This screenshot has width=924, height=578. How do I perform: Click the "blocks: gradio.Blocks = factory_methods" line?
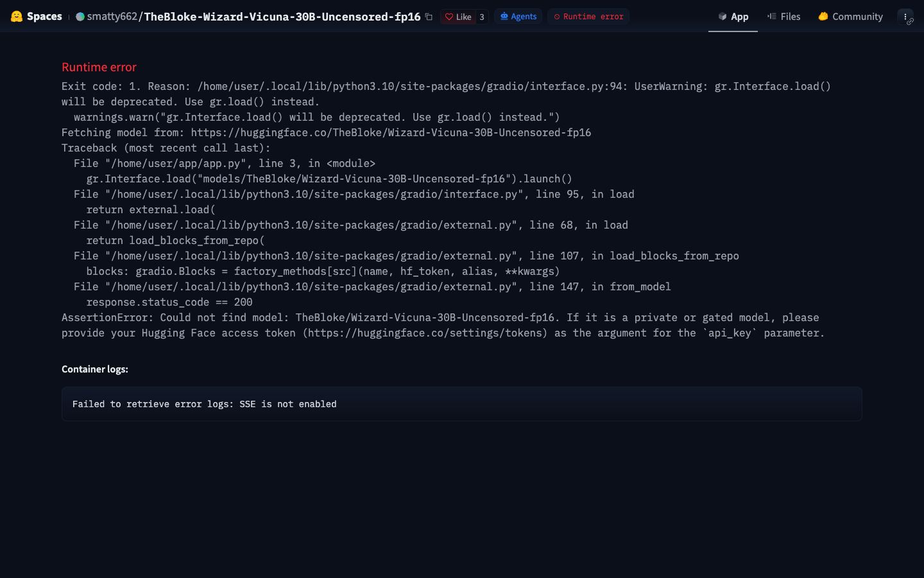[323, 271]
